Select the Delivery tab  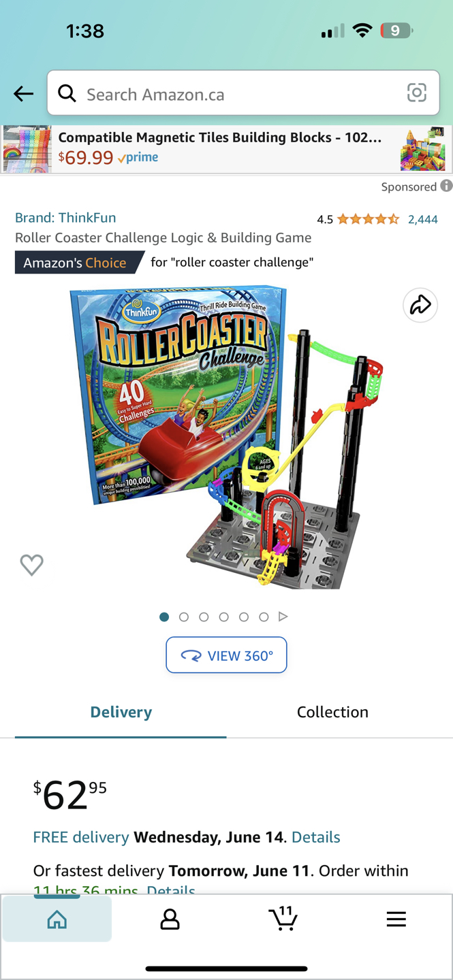pos(121,712)
